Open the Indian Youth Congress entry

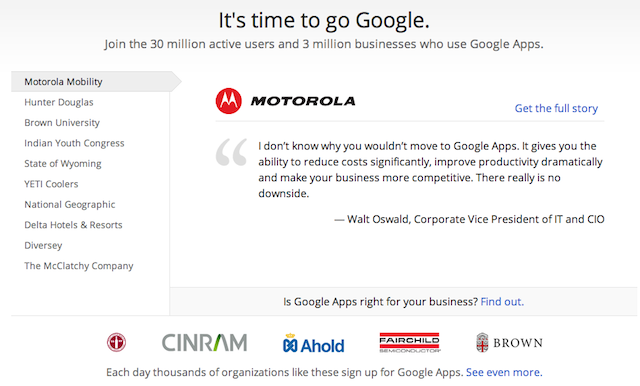[x=74, y=143]
